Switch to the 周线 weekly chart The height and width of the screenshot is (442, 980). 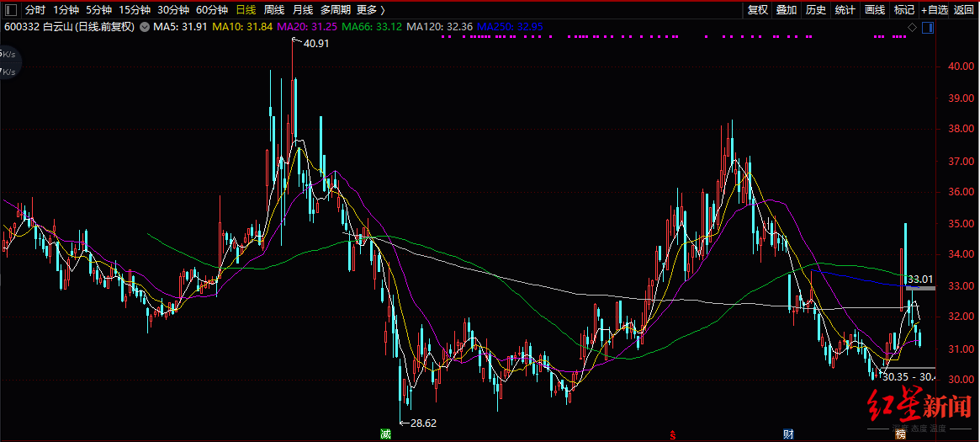coord(274,10)
